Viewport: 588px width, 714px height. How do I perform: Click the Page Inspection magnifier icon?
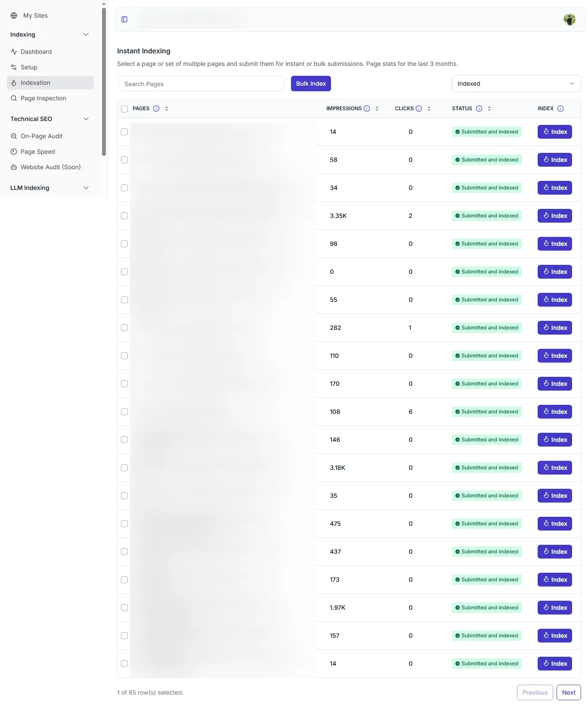pos(14,98)
